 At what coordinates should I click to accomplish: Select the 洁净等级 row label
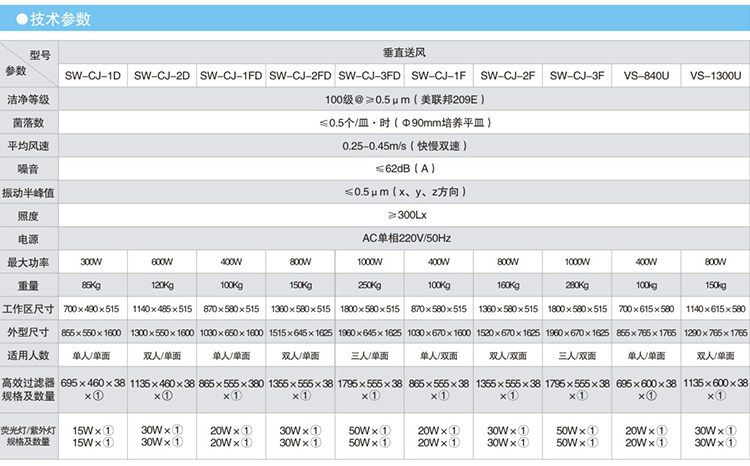[x=28, y=100]
